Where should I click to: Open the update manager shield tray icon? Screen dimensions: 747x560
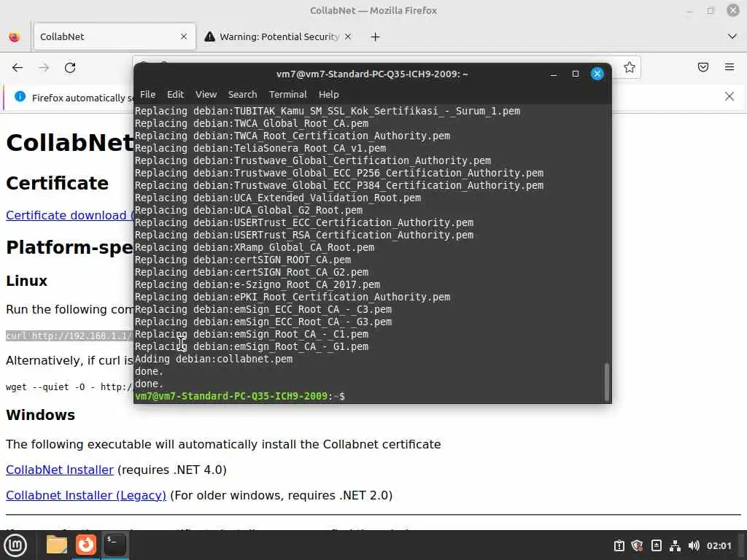tap(637, 545)
